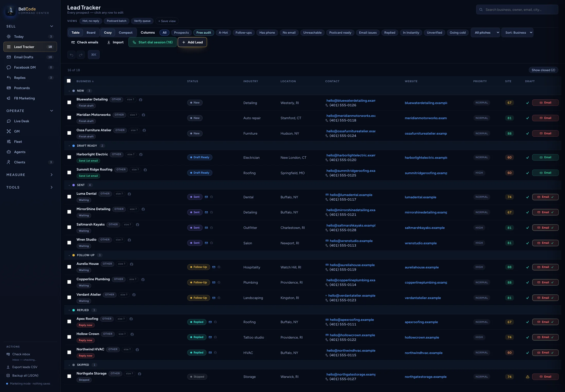Viewport: 565px width, 392px height.
Task: Click Follow-Up status pill for Verdant Atelier
Action: tap(199, 298)
